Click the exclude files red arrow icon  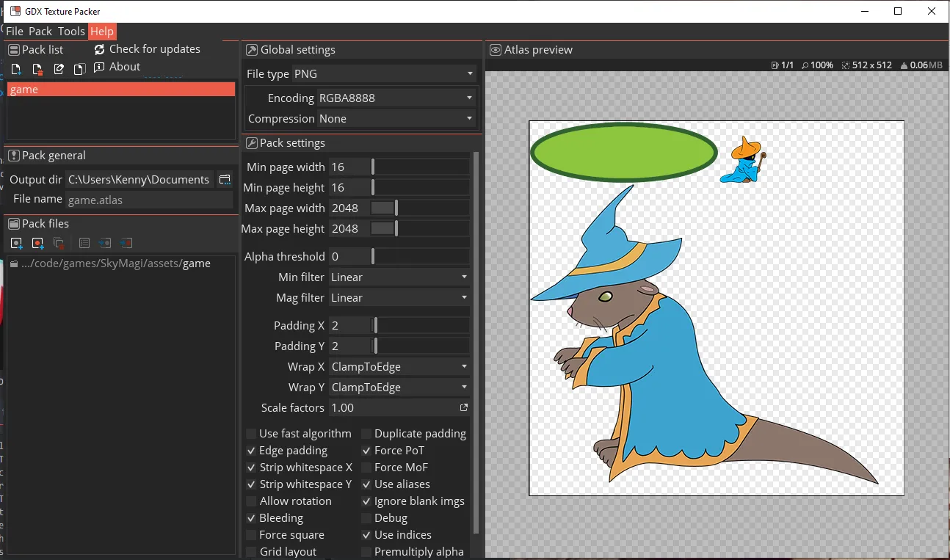[x=126, y=243]
